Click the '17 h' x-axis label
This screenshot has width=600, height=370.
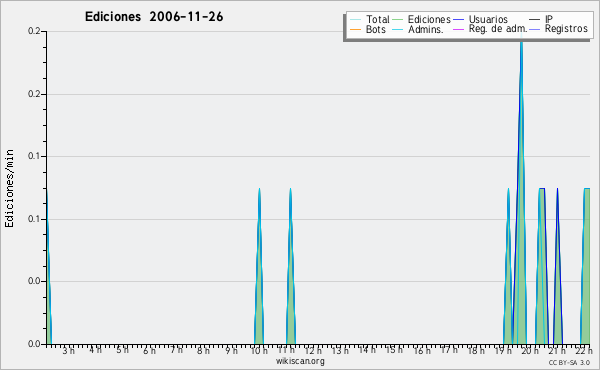448,350
